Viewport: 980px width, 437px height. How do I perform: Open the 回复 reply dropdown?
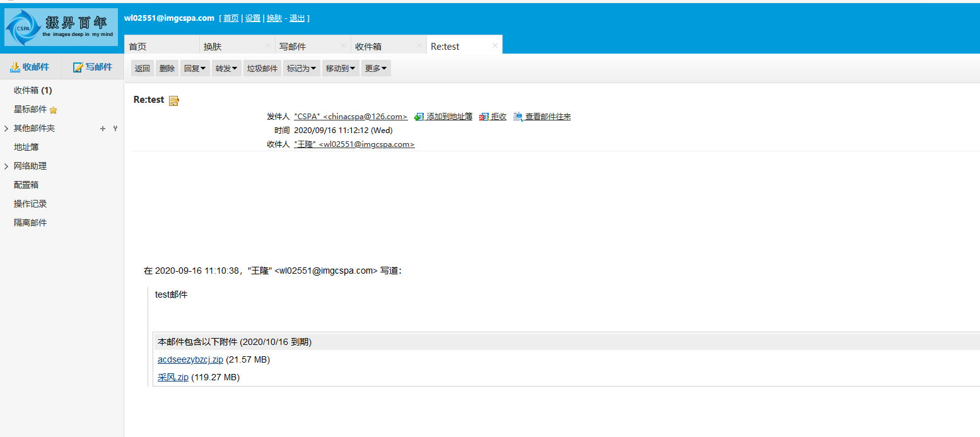tap(195, 69)
